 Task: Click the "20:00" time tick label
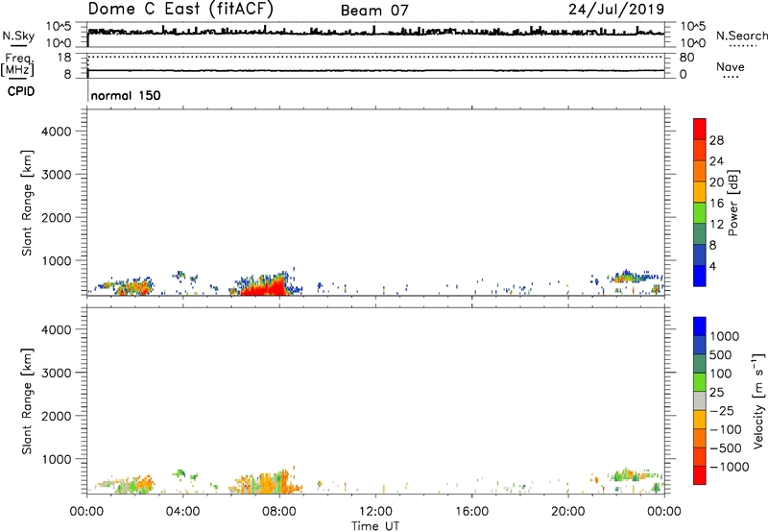[x=567, y=512]
